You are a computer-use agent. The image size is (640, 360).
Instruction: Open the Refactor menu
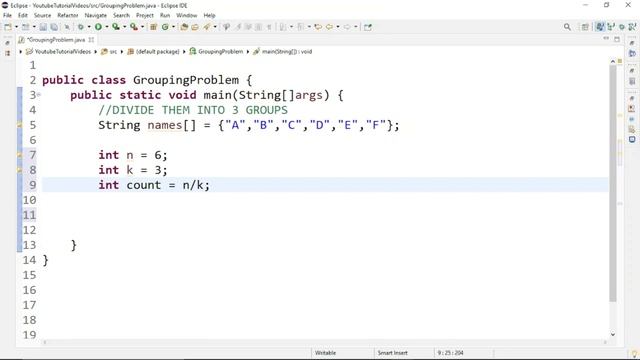pyautogui.click(x=68, y=16)
